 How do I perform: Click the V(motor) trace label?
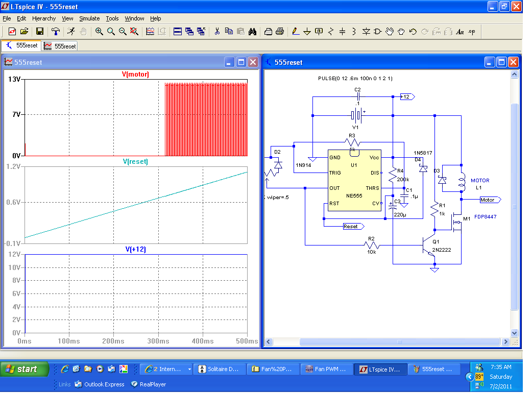135,74
